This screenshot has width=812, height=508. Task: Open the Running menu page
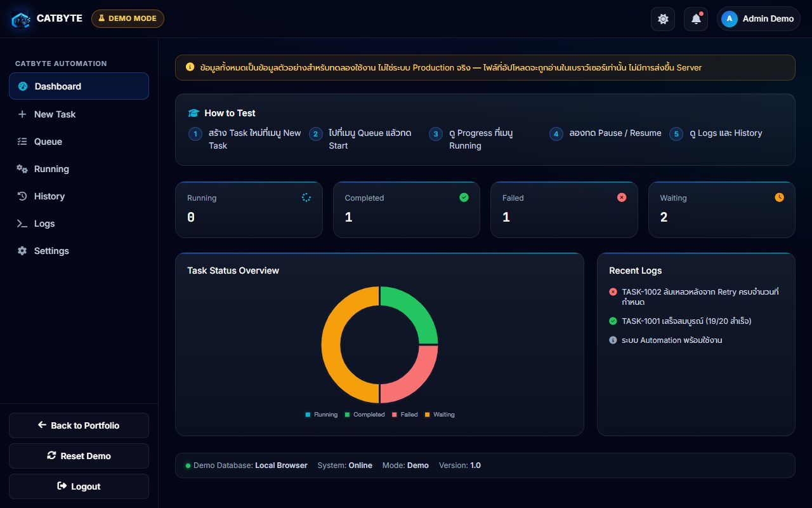coord(79,169)
